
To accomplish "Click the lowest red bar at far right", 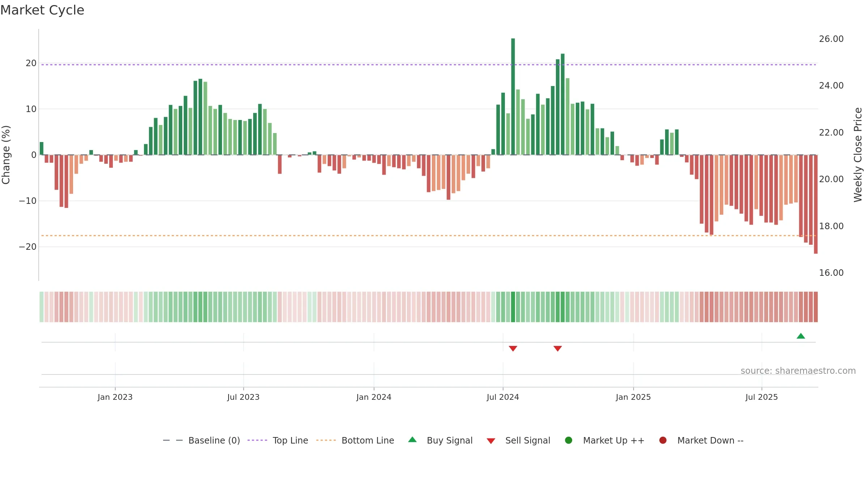I will tap(816, 204).
